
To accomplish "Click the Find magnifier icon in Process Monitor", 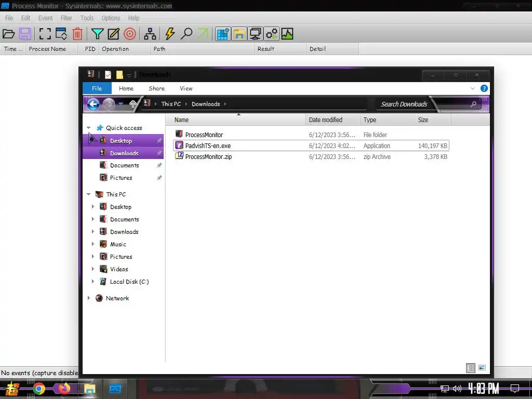I will (x=187, y=34).
